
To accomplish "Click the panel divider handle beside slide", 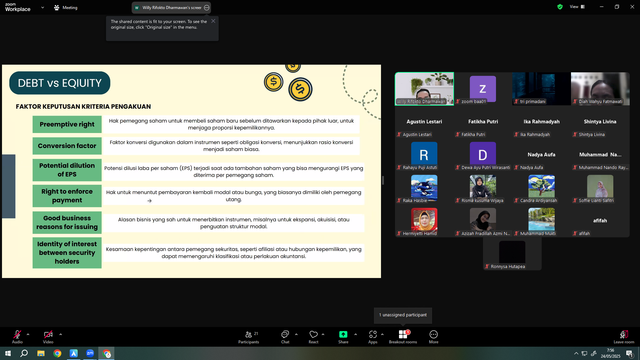I will [383, 180].
